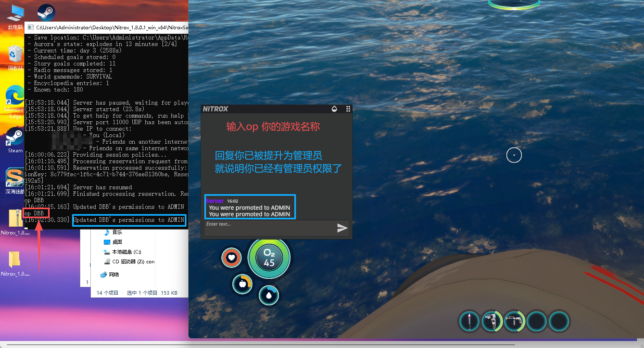Image resolution: width=644 pixels, height=348 pixels.
Task: Select the empty fourth quickslot
Action: point(537,321)
